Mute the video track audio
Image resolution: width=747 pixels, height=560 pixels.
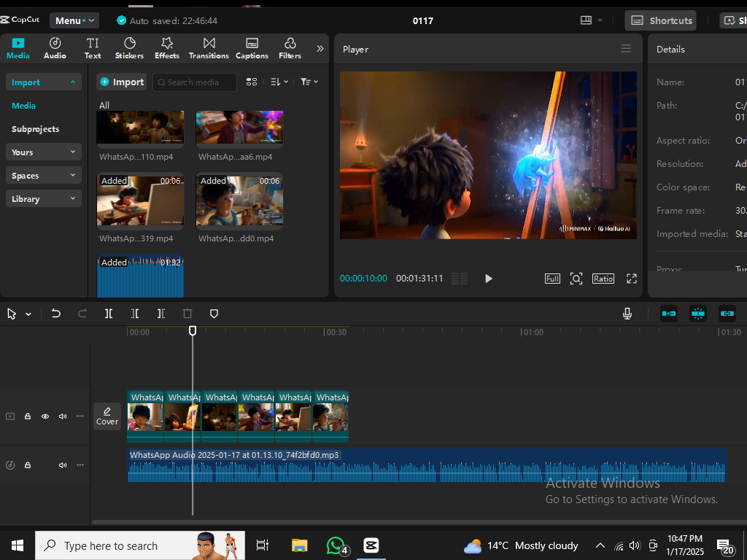pyautogui.click(x=63, y=416)
